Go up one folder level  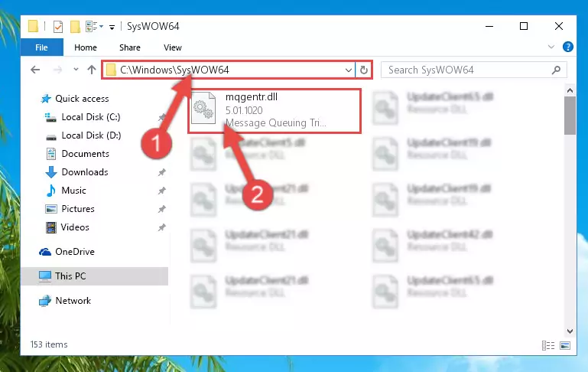(92, 70)
